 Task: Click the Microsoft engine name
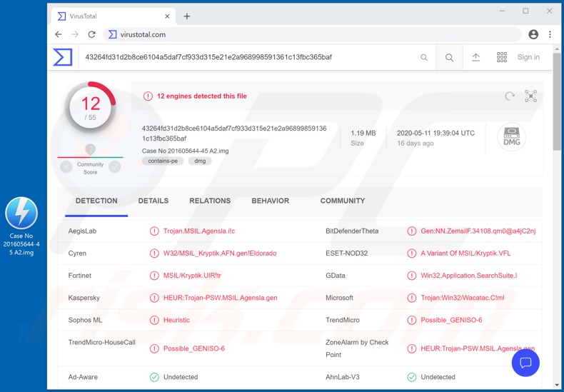[339, 298]
